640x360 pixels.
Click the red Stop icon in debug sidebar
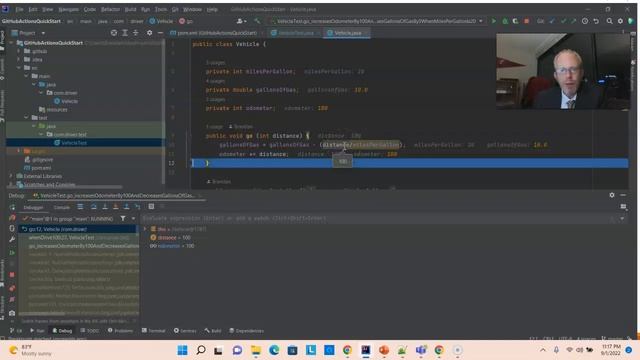click(x=12, y=275)
